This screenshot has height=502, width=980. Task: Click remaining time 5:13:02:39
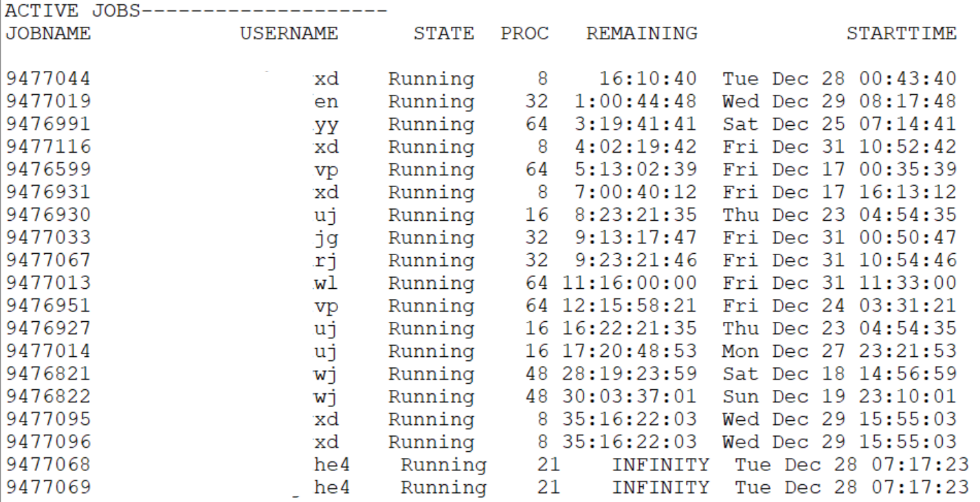click(635, 170)
